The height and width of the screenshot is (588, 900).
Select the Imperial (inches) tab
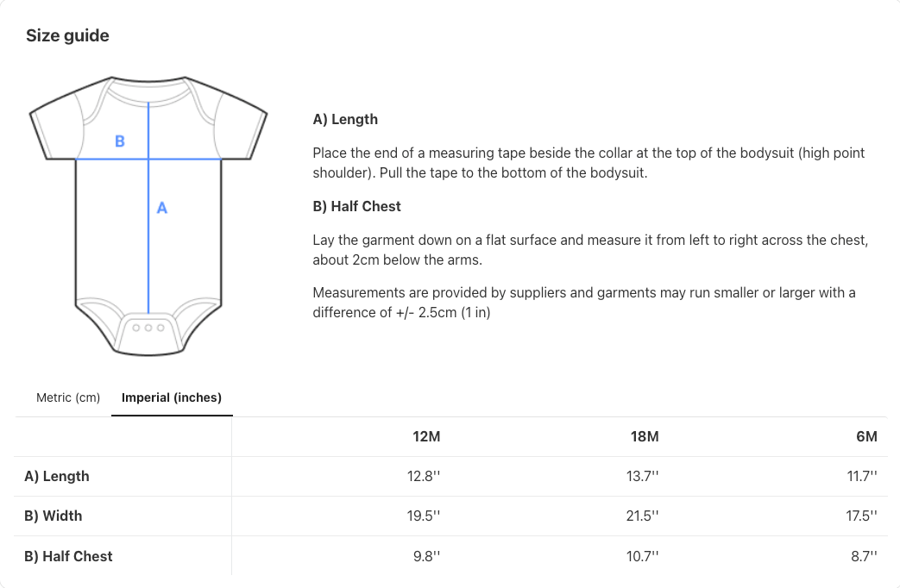click(x=172, y=397)
